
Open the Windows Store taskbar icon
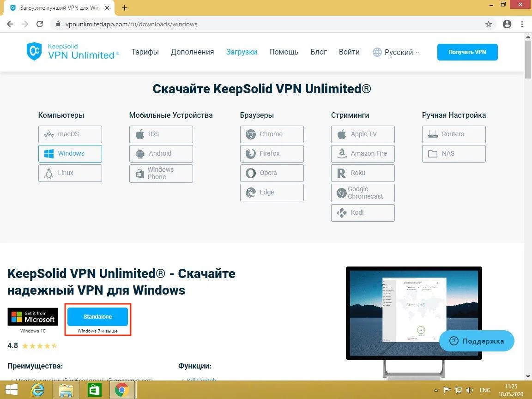[x=95, y=390]
